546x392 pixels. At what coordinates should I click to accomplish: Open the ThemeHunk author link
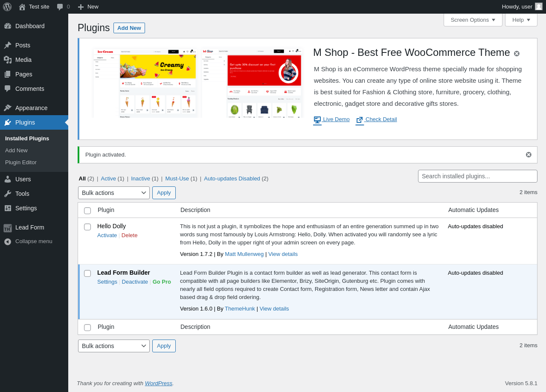tap(240, 309)
